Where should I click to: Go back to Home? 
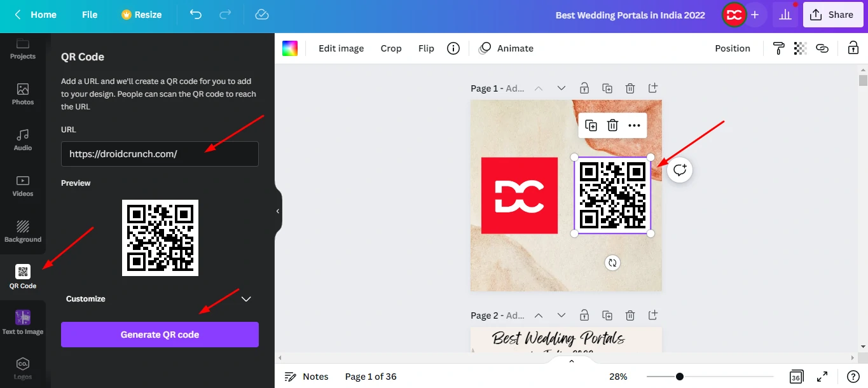(36, 14)
